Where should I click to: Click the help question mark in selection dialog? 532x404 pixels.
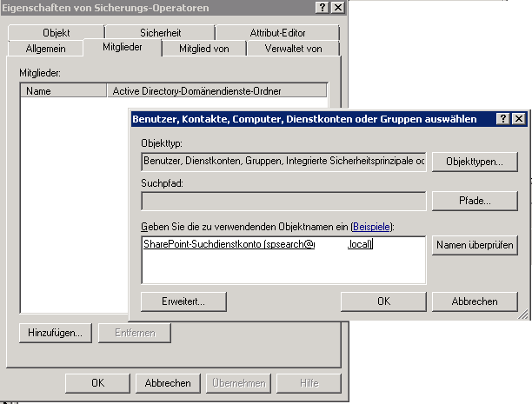tap(502, 119)
